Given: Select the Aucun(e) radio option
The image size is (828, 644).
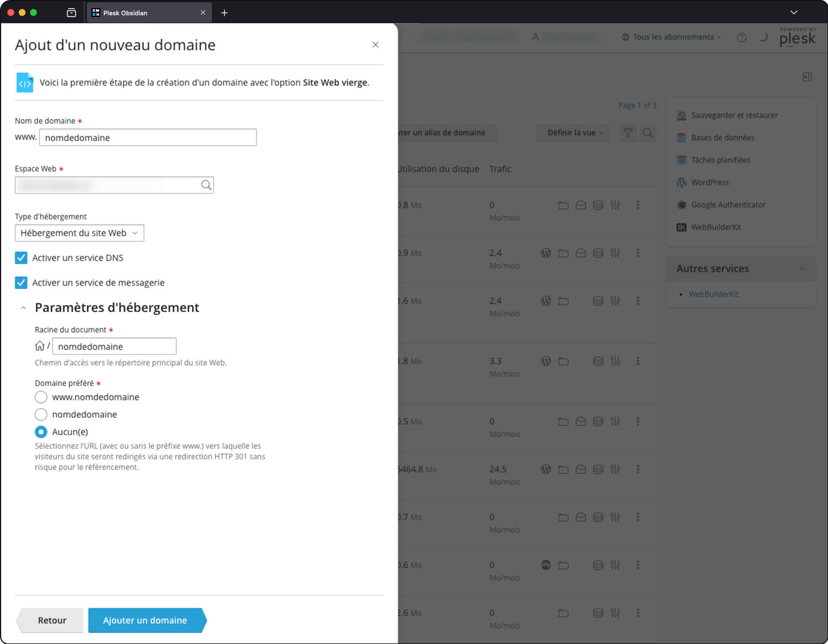Looking at the screenshot, I should tap(41, 432).
